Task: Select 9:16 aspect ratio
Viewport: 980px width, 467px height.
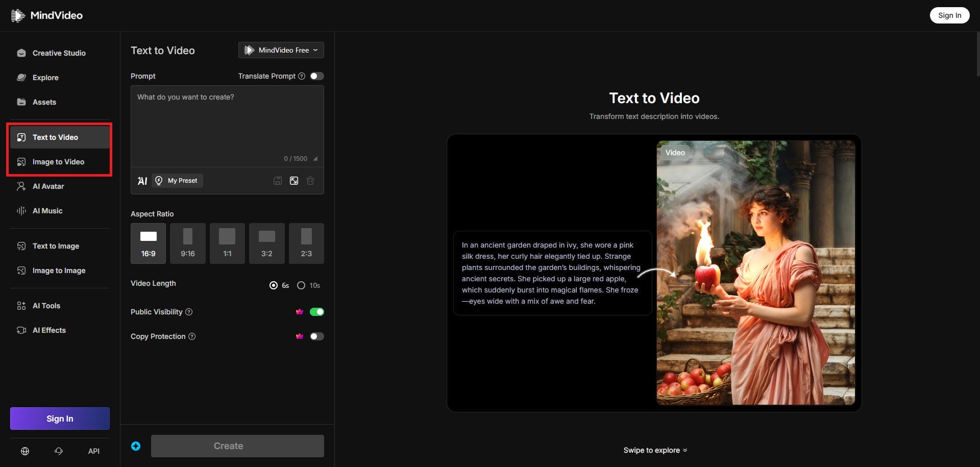Action: (188, 243)
